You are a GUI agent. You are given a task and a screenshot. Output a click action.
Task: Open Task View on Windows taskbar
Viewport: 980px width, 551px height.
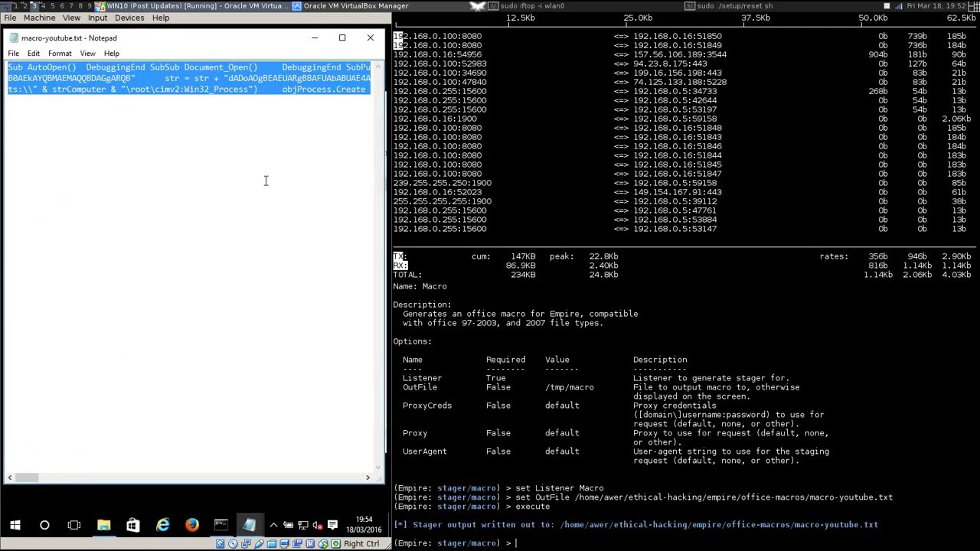coord(74,525)
